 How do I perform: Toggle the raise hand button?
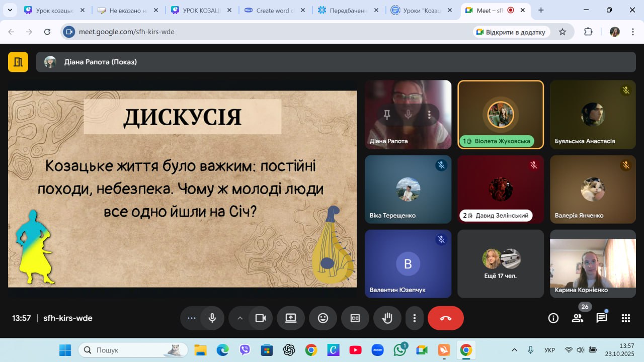(387, 318)
